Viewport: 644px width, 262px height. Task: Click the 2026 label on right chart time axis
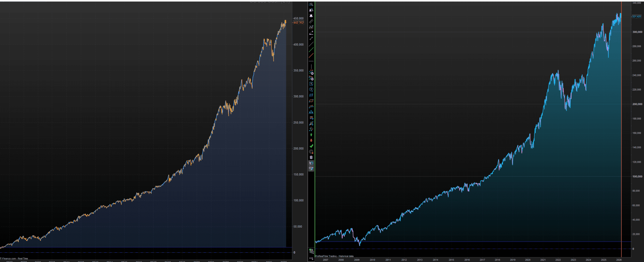(619, 260)
